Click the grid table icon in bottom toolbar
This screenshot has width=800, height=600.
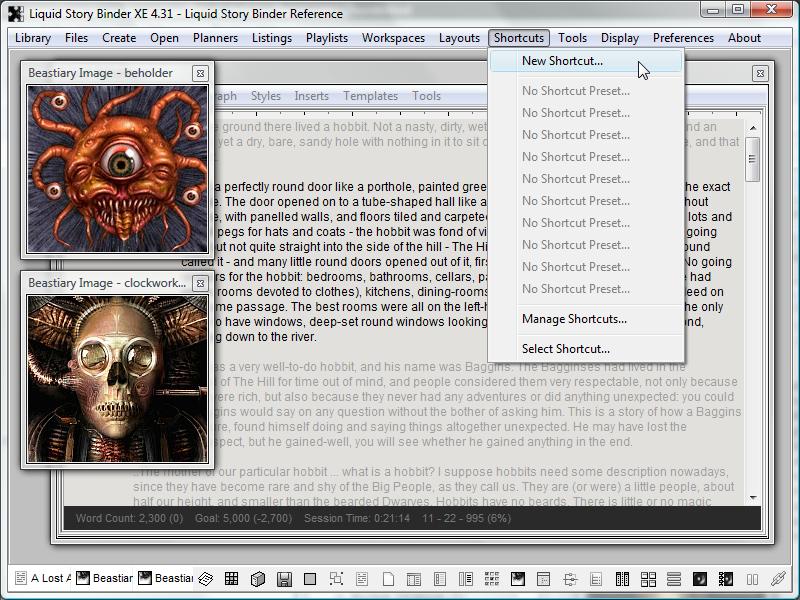click(231, 578)
